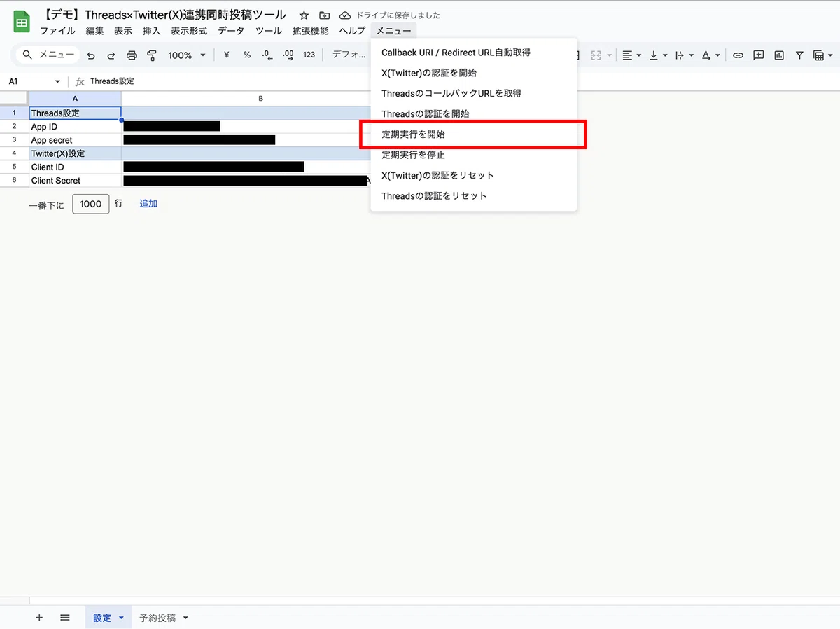Screen dimensions: 840x629
Task: Select cell A2 labeled App ID
Action: coord(75,127)
